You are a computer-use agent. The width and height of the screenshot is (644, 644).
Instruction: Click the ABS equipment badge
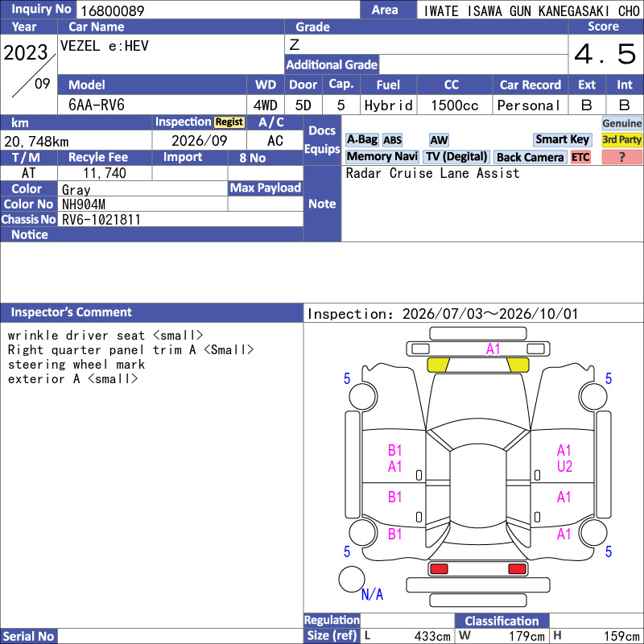(x=392, y=140)
